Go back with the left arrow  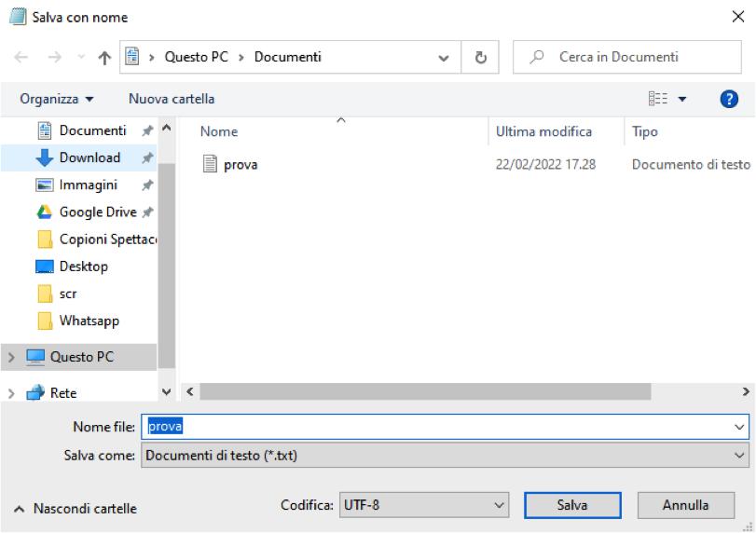coord(21,58)
